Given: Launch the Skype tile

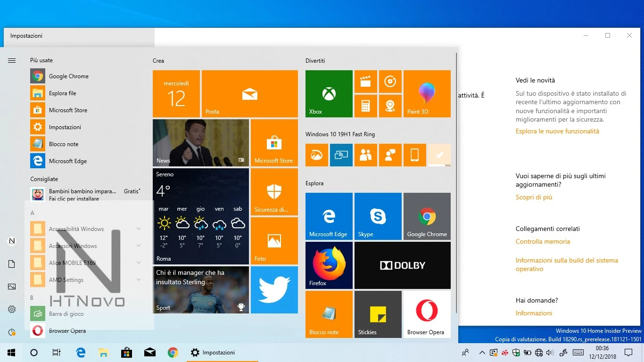Looking at the screenshot, I should [378, 216].
